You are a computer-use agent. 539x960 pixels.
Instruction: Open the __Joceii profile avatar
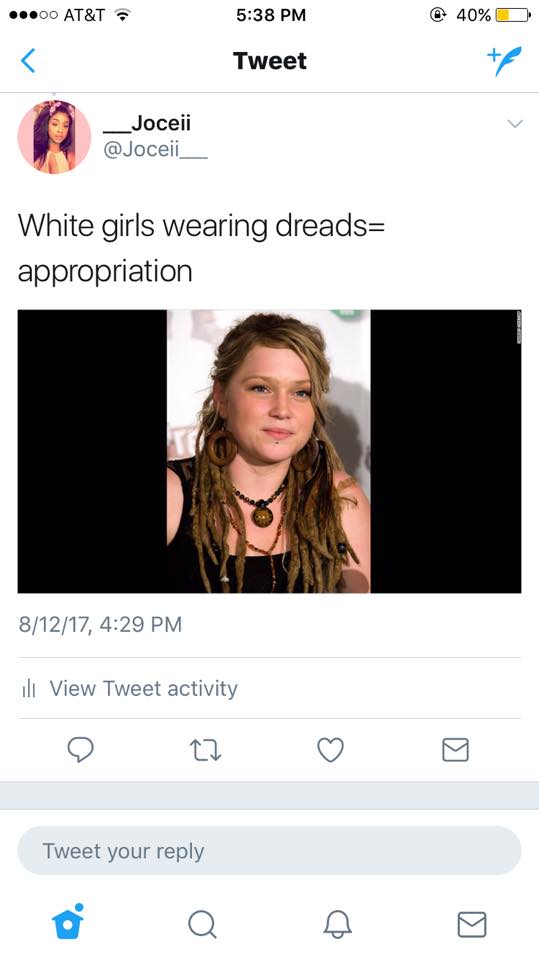pyautogui.click(x=54, y=137)
